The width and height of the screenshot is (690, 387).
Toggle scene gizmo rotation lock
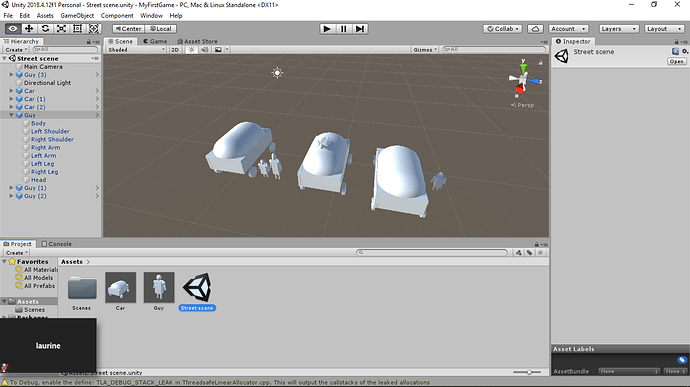point(541,63)
